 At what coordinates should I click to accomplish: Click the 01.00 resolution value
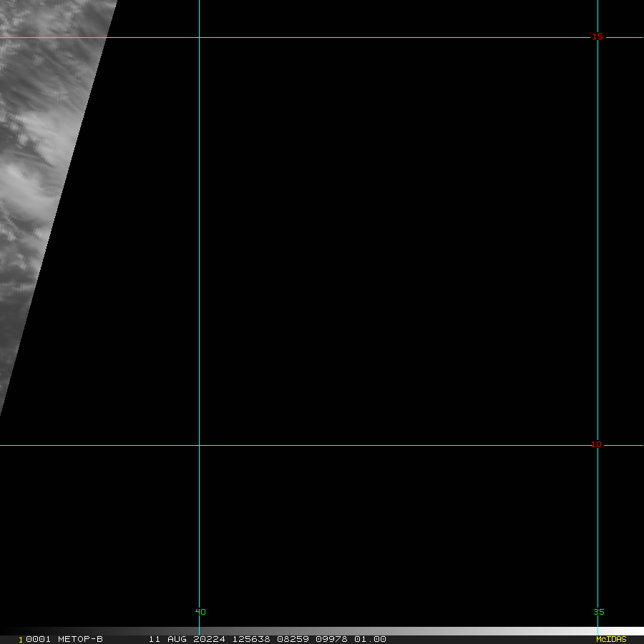(x=370, y=639)
